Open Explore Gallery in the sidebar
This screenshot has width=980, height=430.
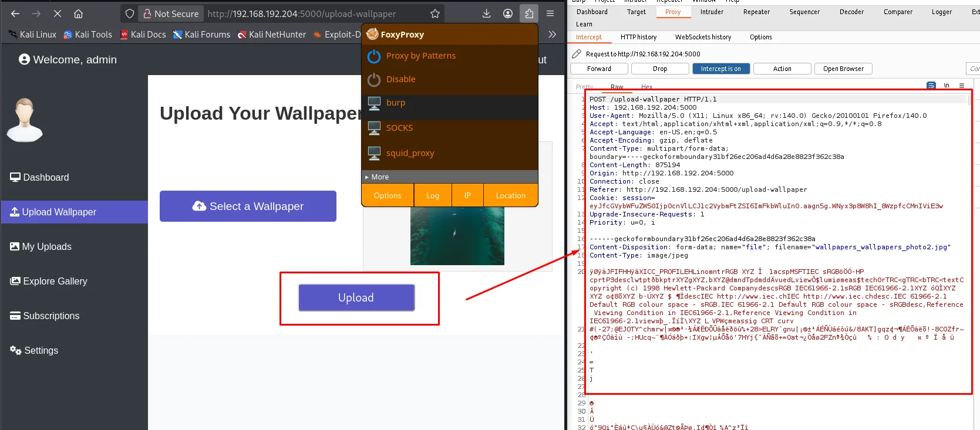coord(74,281)
